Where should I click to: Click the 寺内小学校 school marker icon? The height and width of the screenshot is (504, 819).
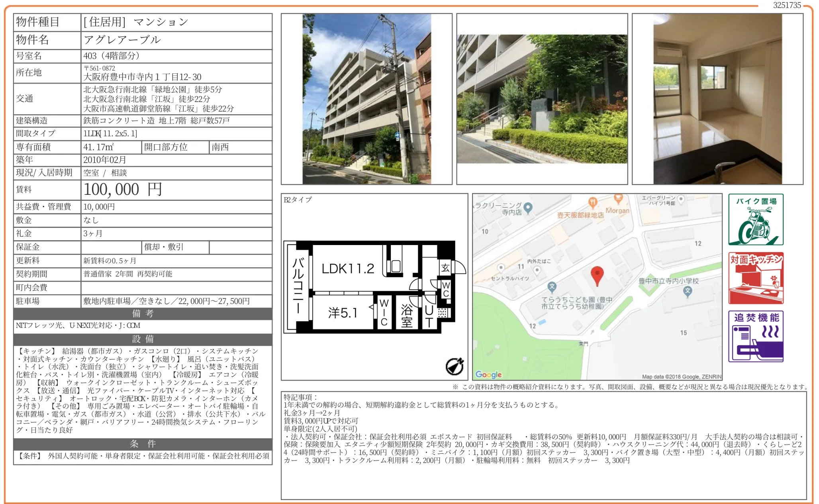coord(688,291)
